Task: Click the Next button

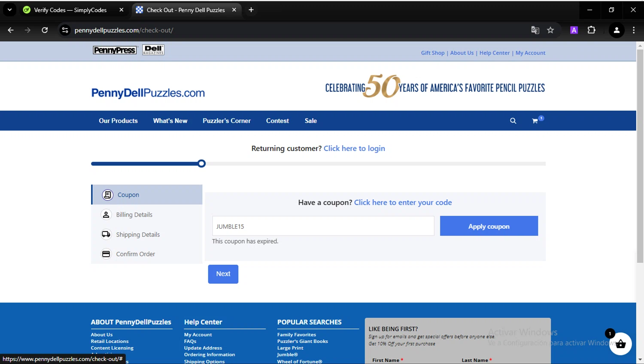Action: point(223,274)
